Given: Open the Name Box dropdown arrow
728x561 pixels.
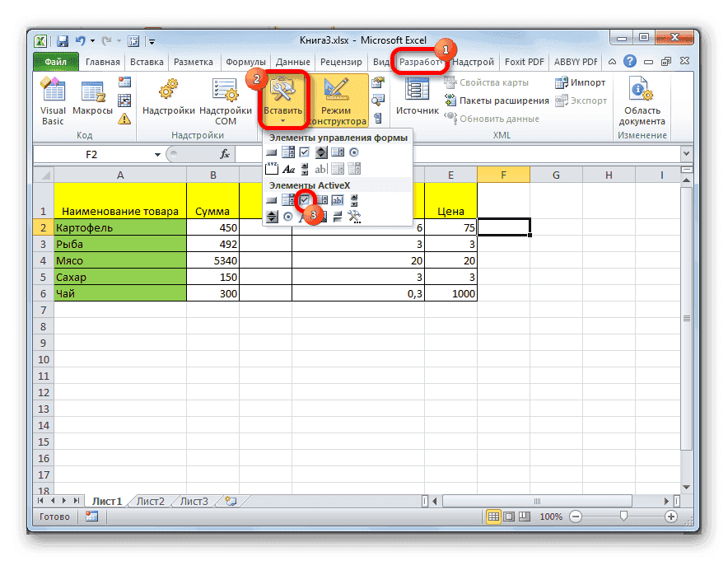Looking at the screenshot, I should pyautogui.click(x=158, y=153).
